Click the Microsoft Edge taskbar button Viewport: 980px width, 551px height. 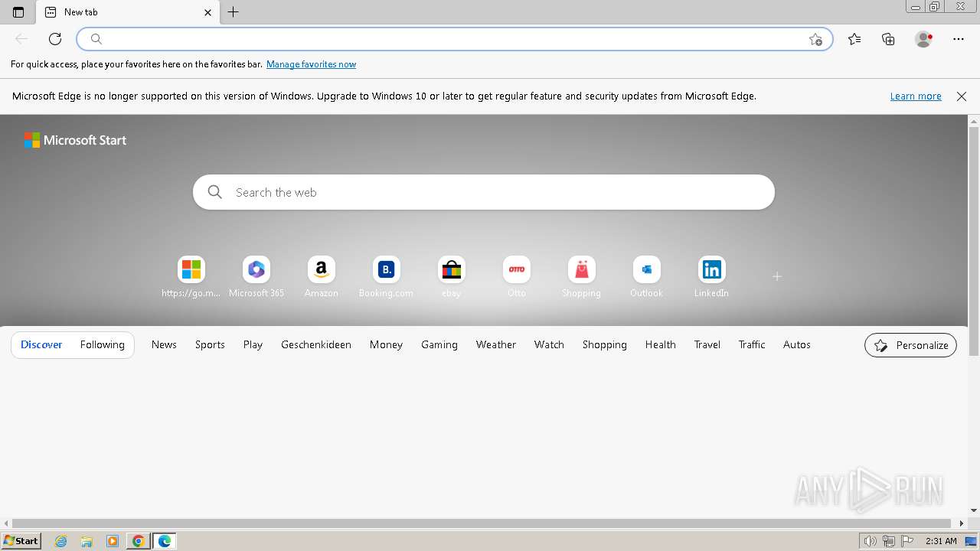165,541
